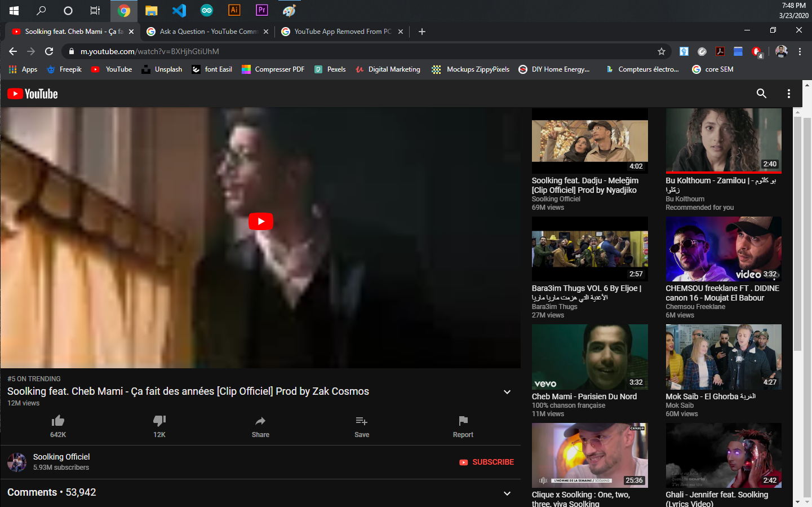Launch Visual Studio Code from taskbar
This screenshot has height=507, width=812.
179,11
